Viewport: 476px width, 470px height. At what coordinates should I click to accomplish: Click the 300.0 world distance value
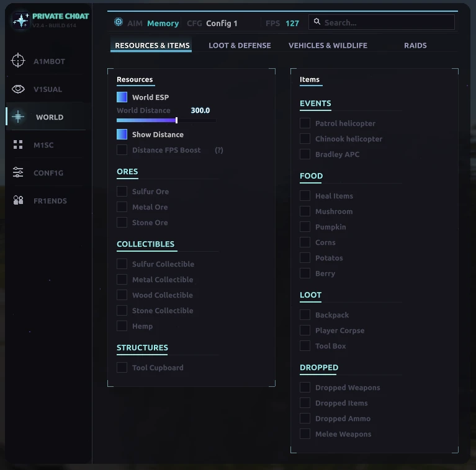tap(200, 110)
